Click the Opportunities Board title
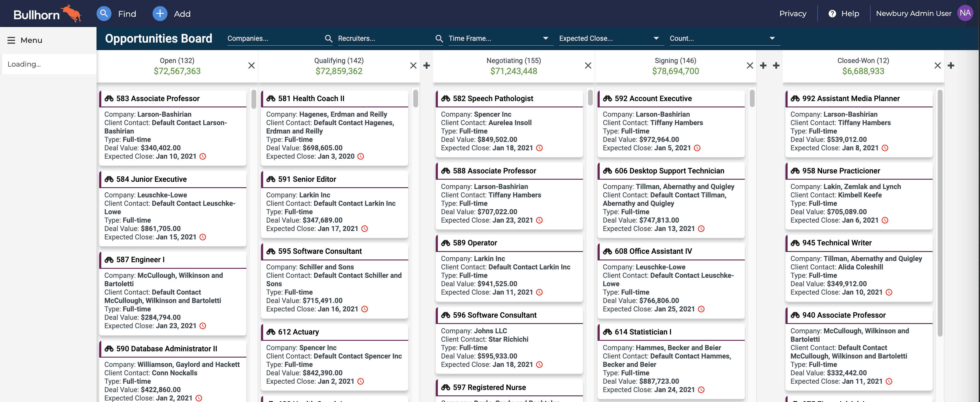Viewport: 980px width, 402px height. click(159, 38)
